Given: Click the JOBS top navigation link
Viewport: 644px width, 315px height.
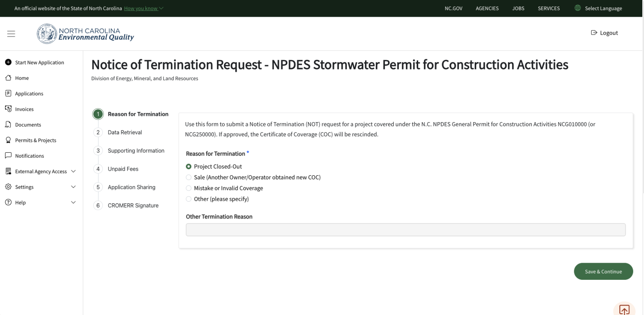Looking at the screenshot, I should (518, 8).
